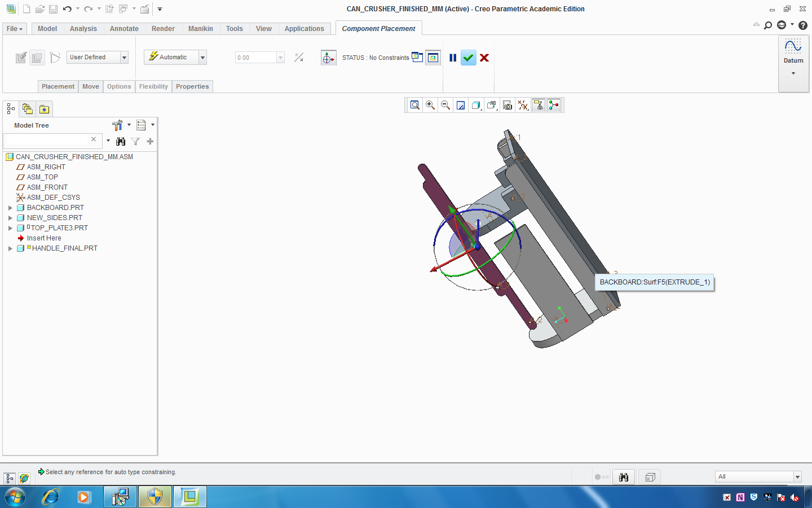812x508 pixels.
Task: Expand BACKBOARD.PRT in the tree
Action: 10,208
